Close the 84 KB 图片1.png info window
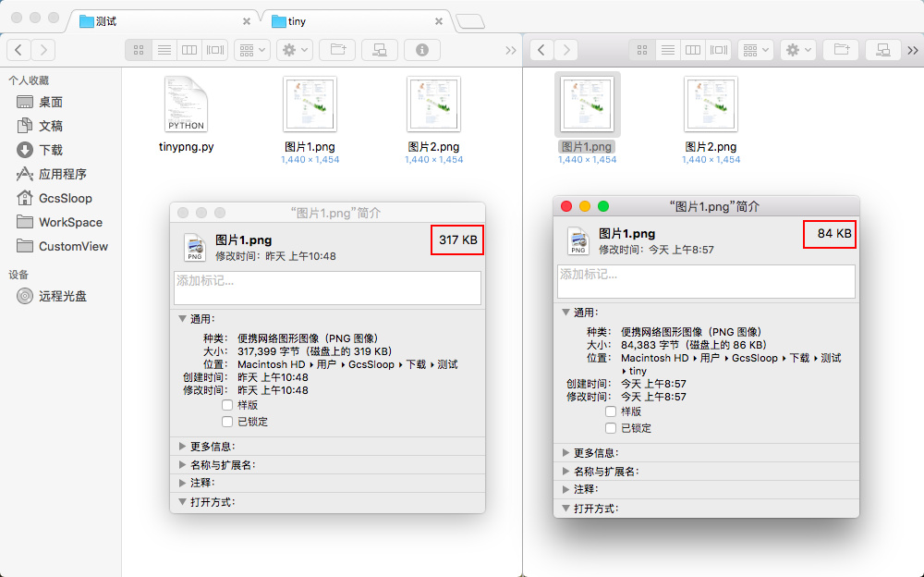 pyautogui.click(x=566, y=206)
